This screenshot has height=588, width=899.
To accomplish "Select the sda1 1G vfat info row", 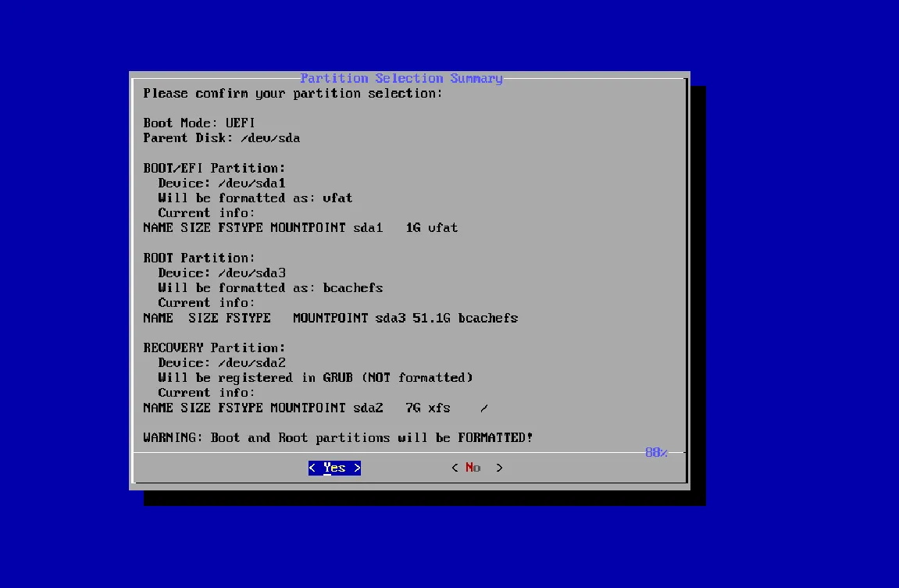I will tap(301, 228).
